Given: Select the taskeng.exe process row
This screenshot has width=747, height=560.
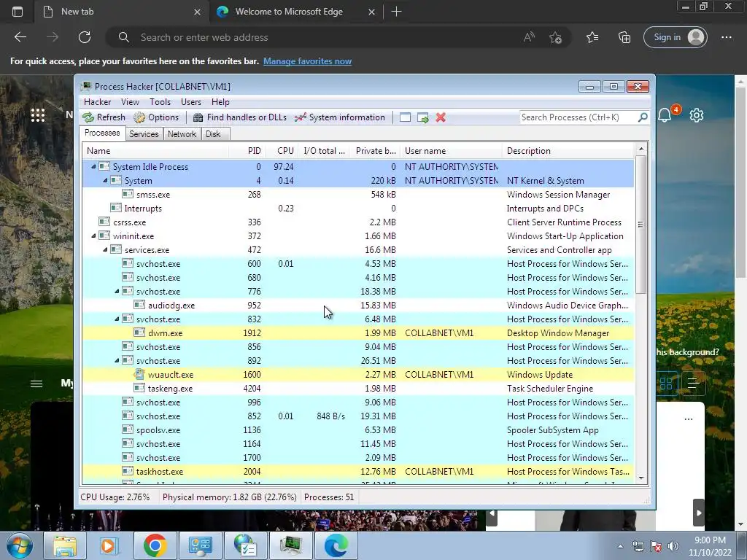Looking at the screenshot, I should [x=358, y=388].
